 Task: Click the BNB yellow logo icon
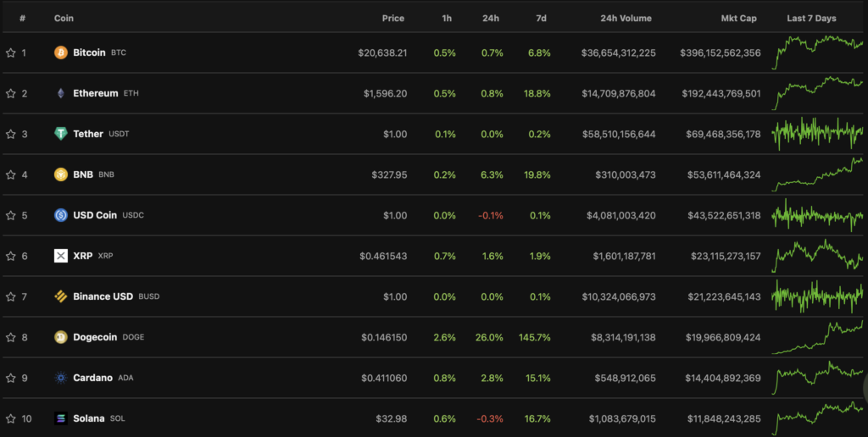[61, 174]
